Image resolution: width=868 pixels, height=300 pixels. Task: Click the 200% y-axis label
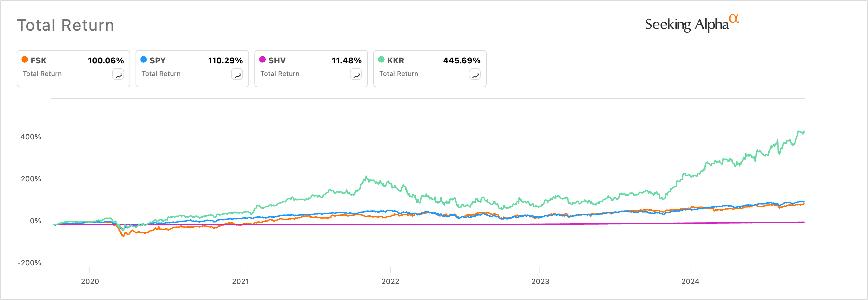(31, 179)
